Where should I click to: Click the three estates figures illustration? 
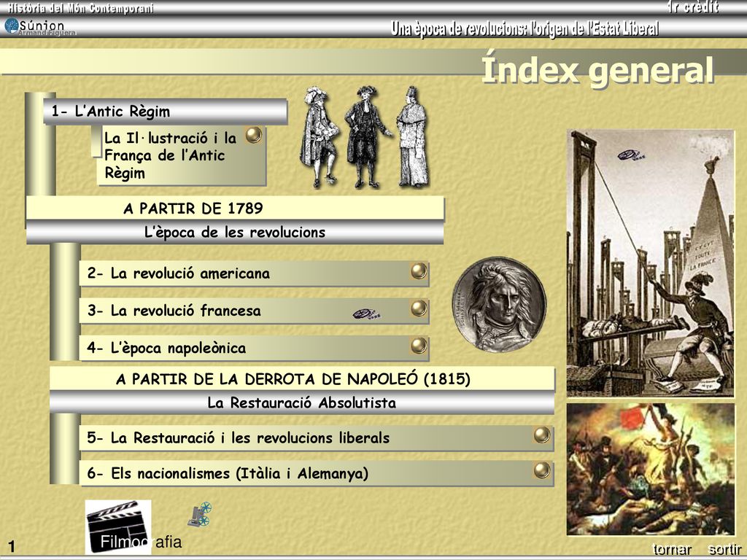pos(365,137)
